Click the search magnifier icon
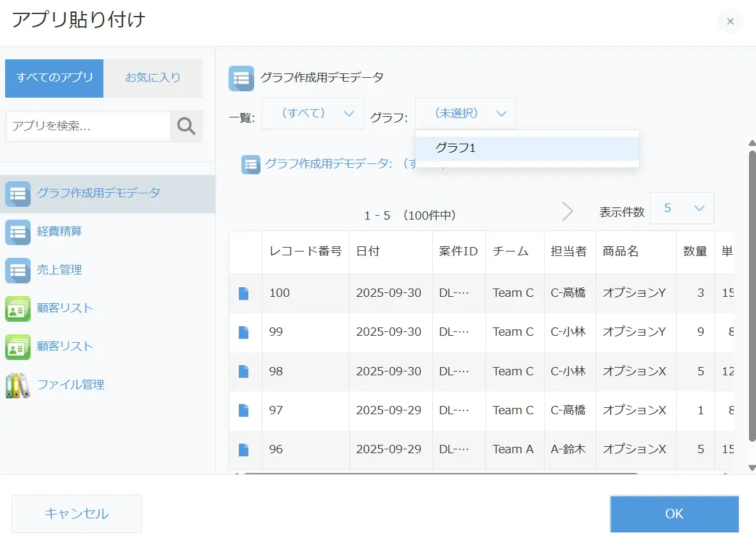The width and height of the screenshot is (756, 540). [x=186, y=126]
